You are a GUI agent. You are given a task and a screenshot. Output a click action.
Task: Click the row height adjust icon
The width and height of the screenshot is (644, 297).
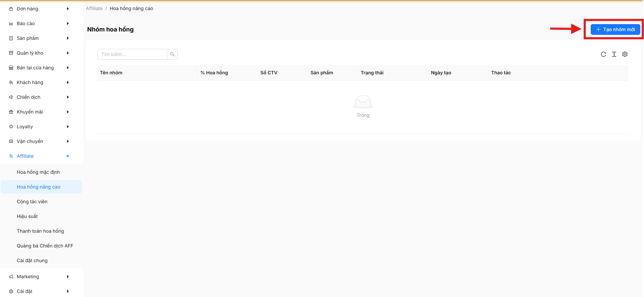pyautogui.click(x=614, y=54)
